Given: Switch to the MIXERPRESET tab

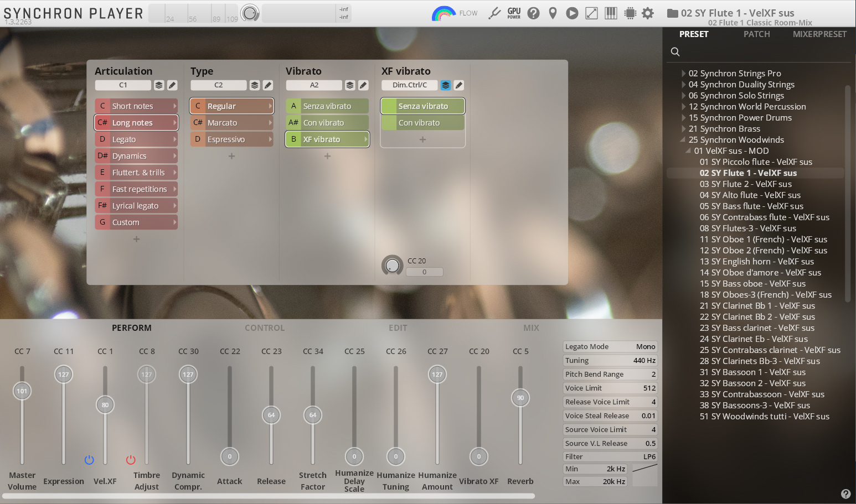Looking at the screenshot, I should pos(819,34).
